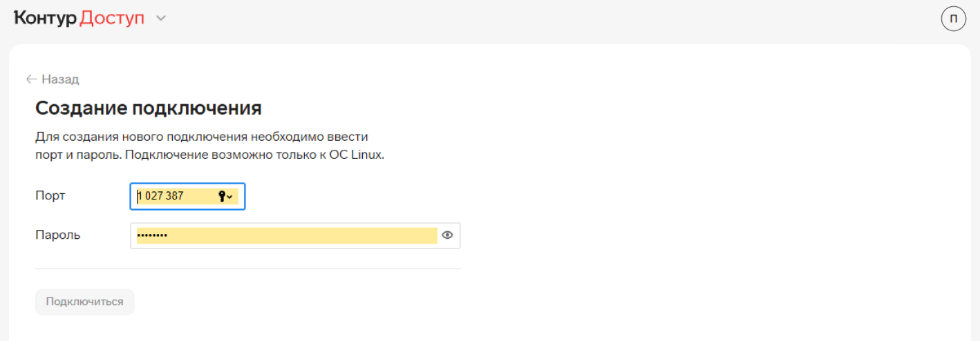Click the Пароль field label
Image resolution: width=980 pixels, height=341 pixels.
(58, 235)
